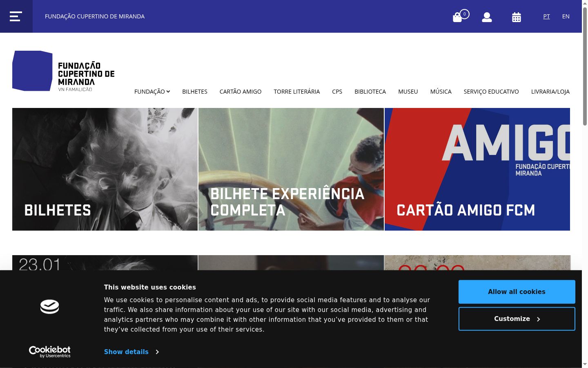Screen dimensions: 588x368
Task: Open the Cartão Amigo menu item
Action: coord(241,92)
